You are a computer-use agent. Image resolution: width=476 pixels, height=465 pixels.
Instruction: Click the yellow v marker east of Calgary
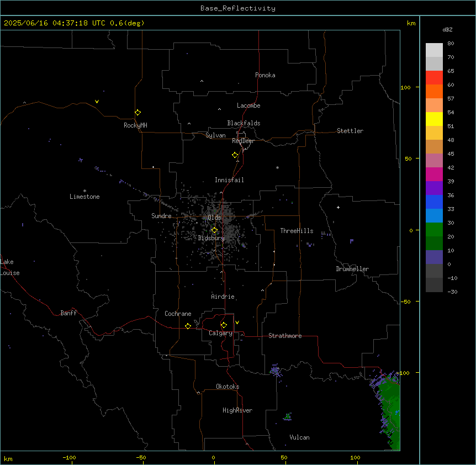pos(237,323)
